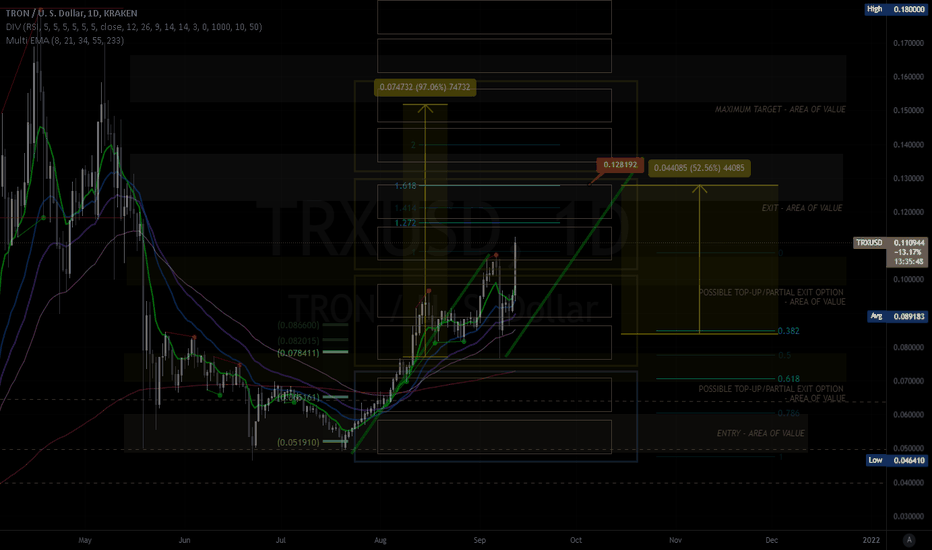Click the Sep label on time axis
Image resolution: width=932 pixels, height=550 pixels.
[x=480, y=540]
